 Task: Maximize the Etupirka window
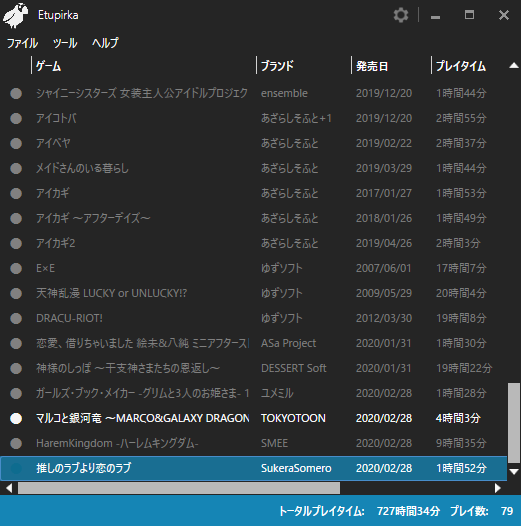click(x=469, y=15)
